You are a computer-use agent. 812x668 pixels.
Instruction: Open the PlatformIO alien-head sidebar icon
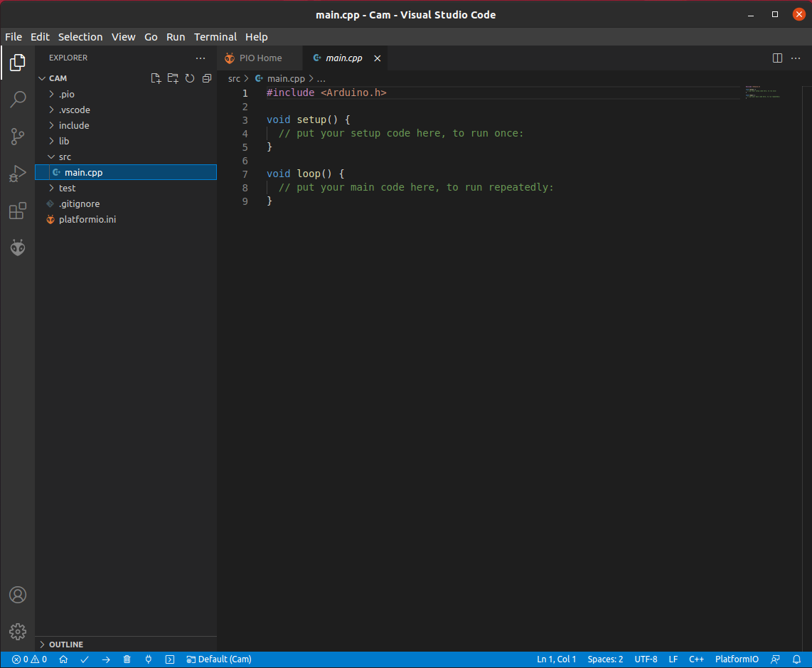click(x=18, y=248)
